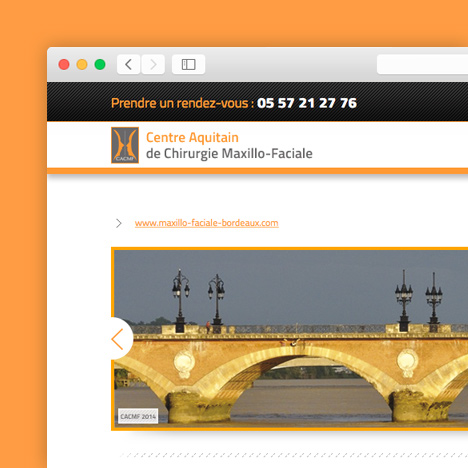Click the gray chevron beside the website link
This screenshot has height=468, width=468.
[x=119, y=223]
